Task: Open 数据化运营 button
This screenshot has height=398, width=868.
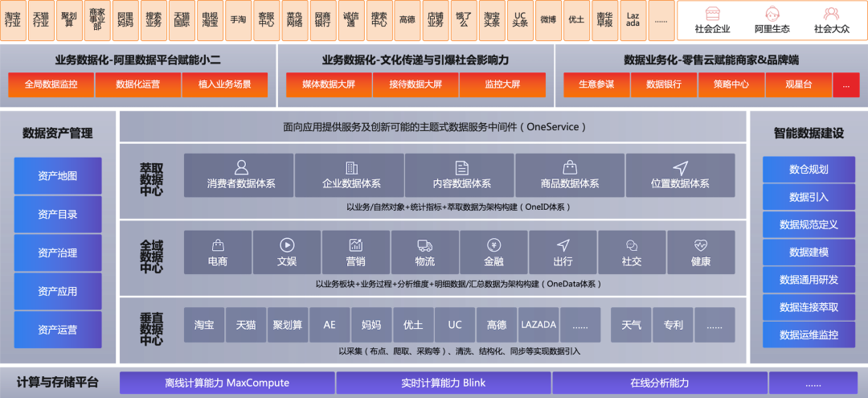Action: click(x=138, y=84)
